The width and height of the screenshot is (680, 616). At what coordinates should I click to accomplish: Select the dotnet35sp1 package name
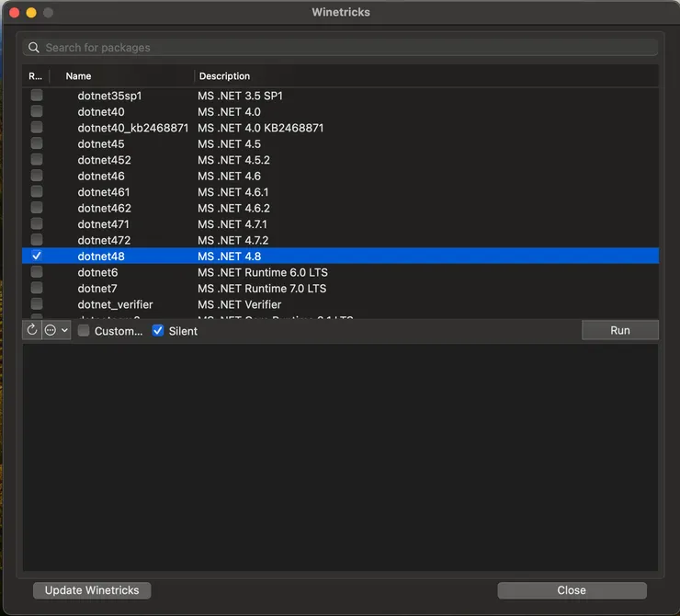pyautogui.click(x=109, y=96)
